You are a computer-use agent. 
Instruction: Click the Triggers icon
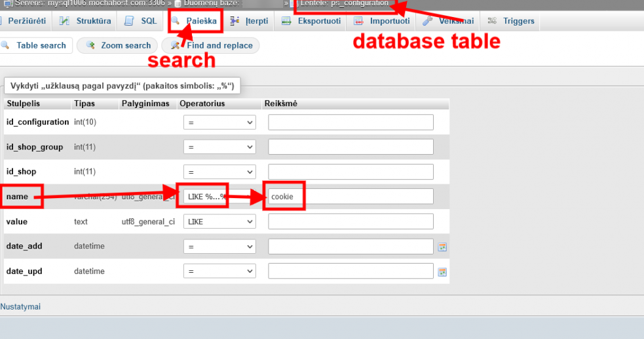[x=492, y=21]
